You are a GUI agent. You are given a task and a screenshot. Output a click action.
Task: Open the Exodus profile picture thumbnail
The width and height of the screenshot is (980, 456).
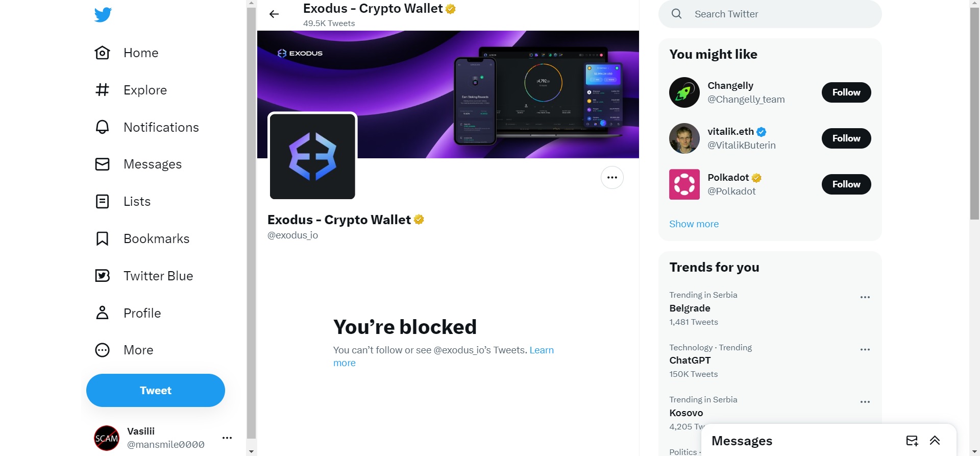pyautogui.click(x=312, y=156)
